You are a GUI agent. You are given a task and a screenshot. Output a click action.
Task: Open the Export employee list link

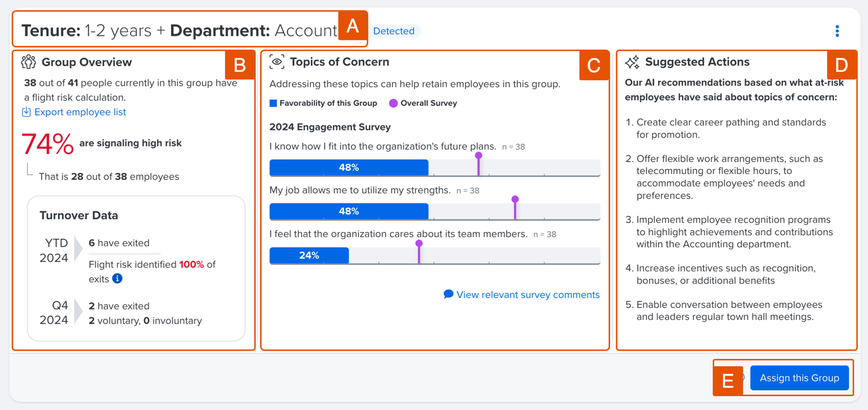[80, 112]
